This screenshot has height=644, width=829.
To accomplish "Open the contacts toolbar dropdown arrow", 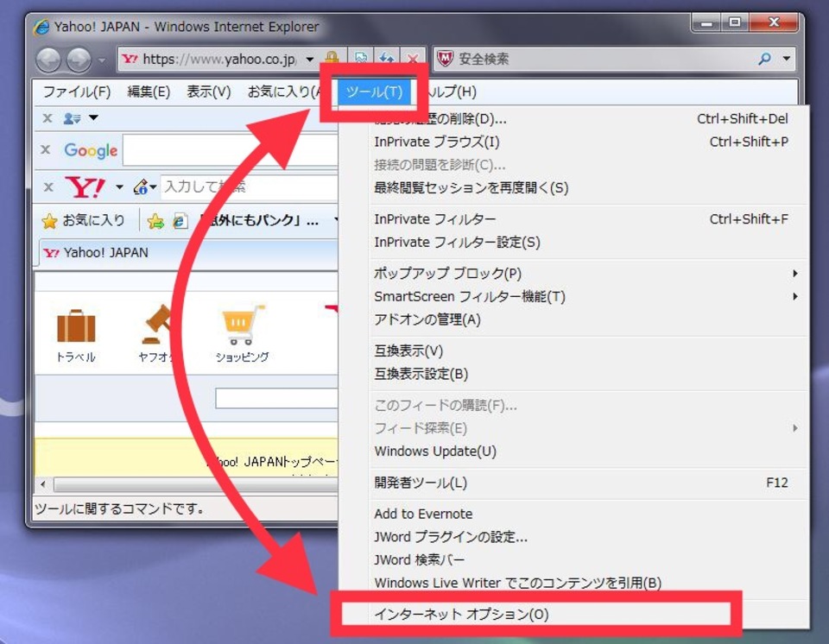I will [x=93, y=117].
